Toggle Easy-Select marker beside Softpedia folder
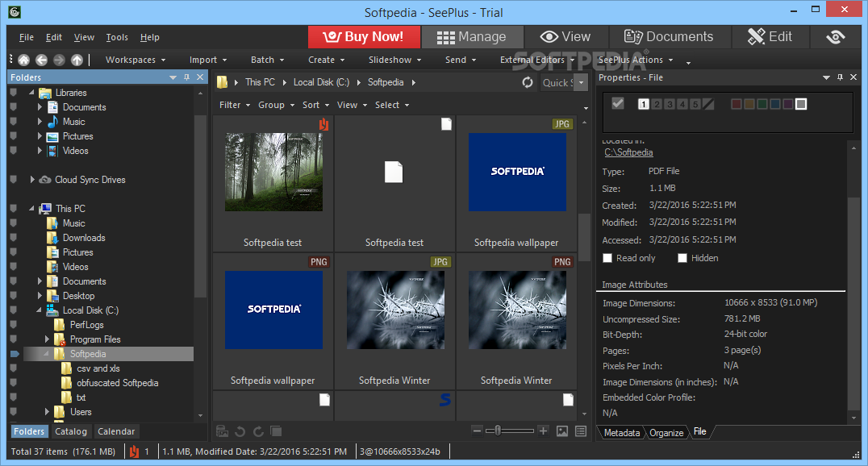 (15, 354)
